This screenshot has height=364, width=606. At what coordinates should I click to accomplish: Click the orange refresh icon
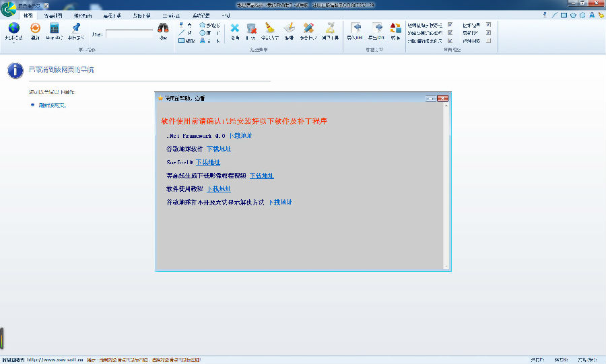coord(35,28)
